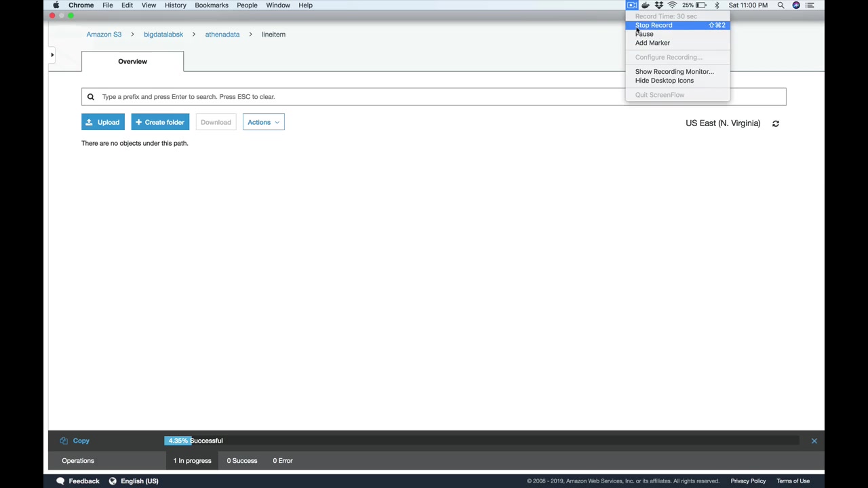This screenshot has height=488, width=868.
Task: Switch to the Overview tab
Action: (132, 61)
